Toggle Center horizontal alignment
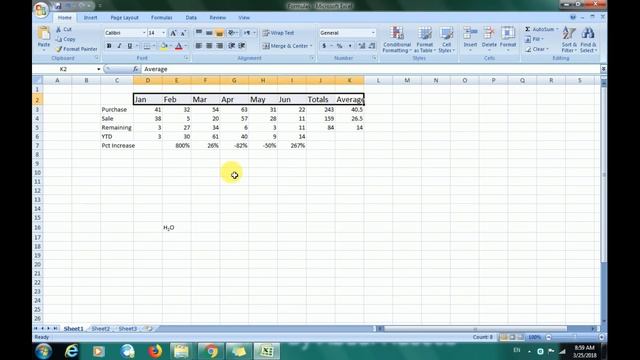Viewport: 640px width, 360px height. pos(209,46)
